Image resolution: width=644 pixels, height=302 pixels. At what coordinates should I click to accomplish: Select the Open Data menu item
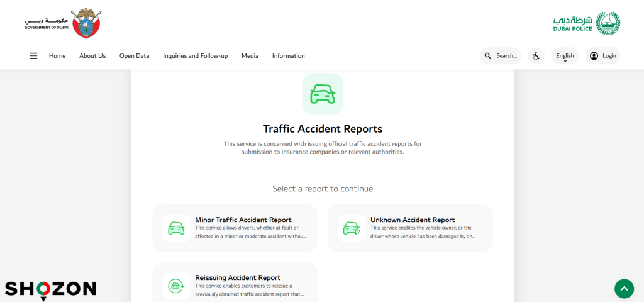click(x=134, y=56)
